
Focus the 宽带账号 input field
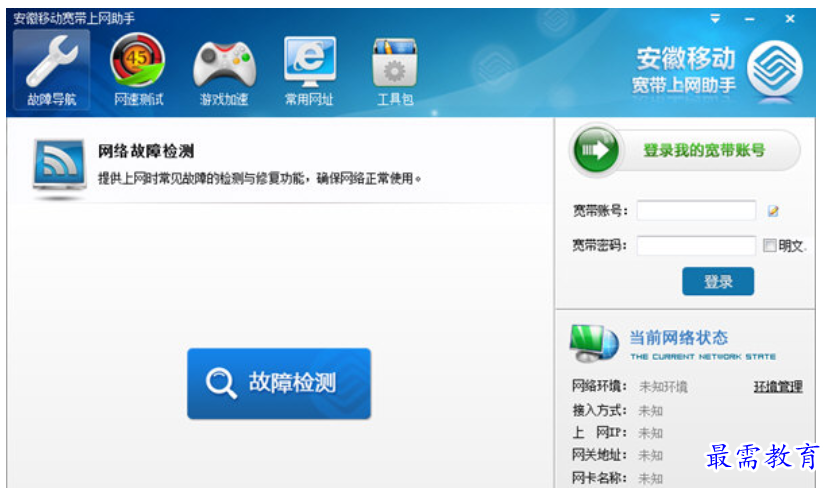(x=696, y=211)
